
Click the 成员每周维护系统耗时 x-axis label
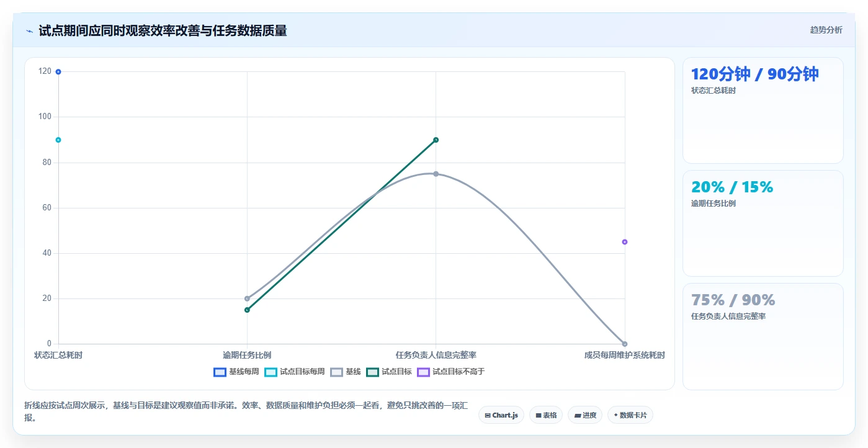tap(624, 355)
